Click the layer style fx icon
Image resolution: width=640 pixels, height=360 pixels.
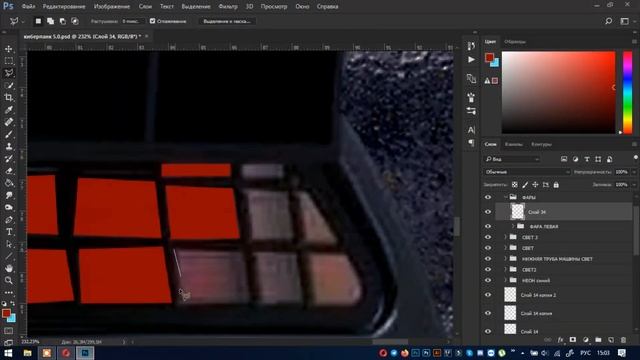point(560,340)
